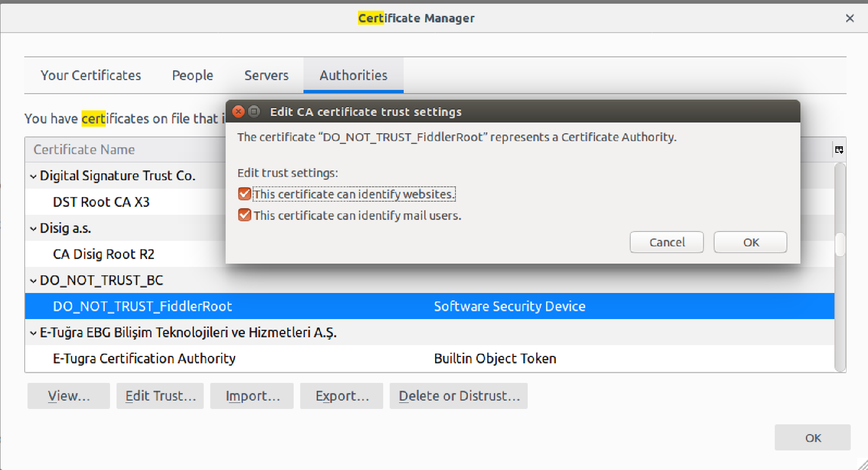Click the gray maximize button in dialog titlebar

[254, 112]
